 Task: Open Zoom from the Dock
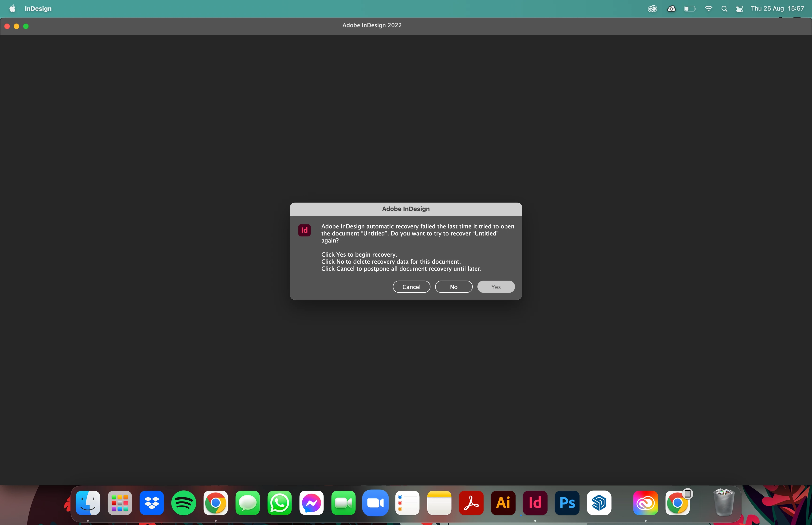pyautogui.click(x=375, y=503)
